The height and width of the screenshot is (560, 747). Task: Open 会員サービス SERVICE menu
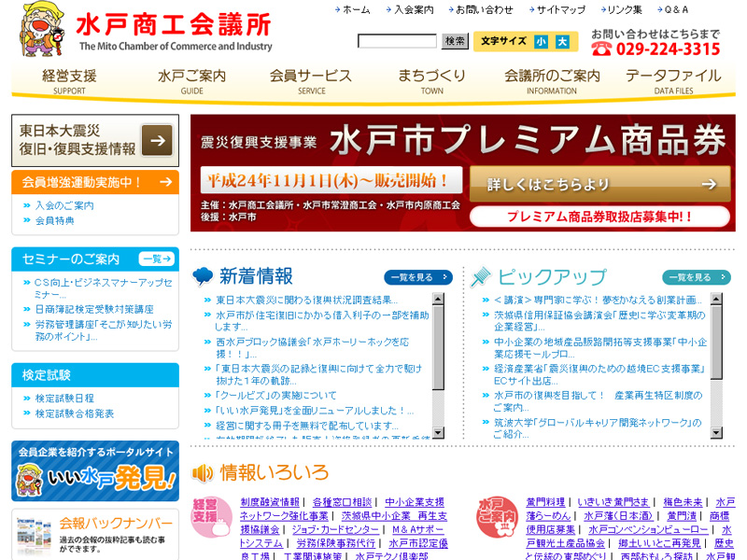[x=311, y=81]
